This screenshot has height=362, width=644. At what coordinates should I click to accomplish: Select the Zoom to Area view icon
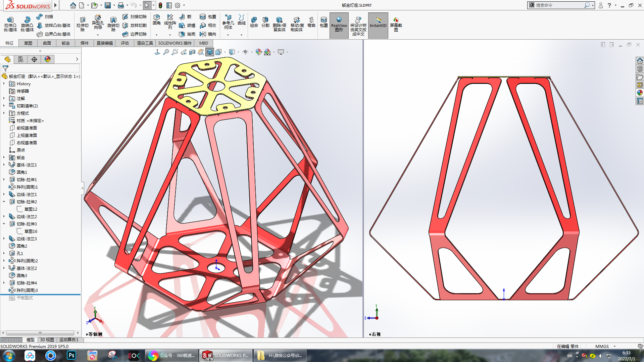(x=175, y=52)
